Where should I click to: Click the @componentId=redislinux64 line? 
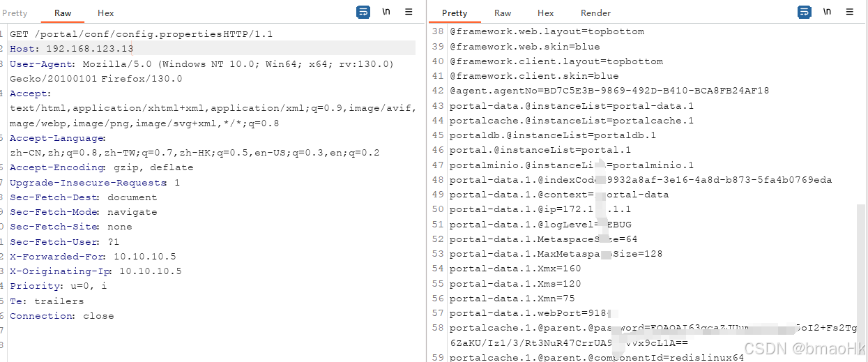[597, 357]
